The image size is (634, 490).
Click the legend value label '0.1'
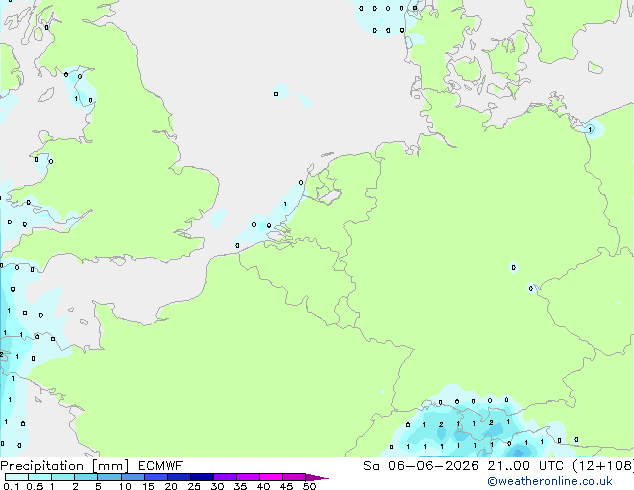[x=11, y=486]
